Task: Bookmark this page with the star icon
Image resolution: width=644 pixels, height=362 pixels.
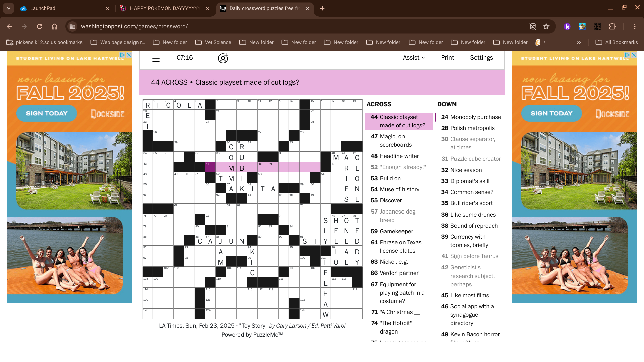Action: [x=546, y=26]
